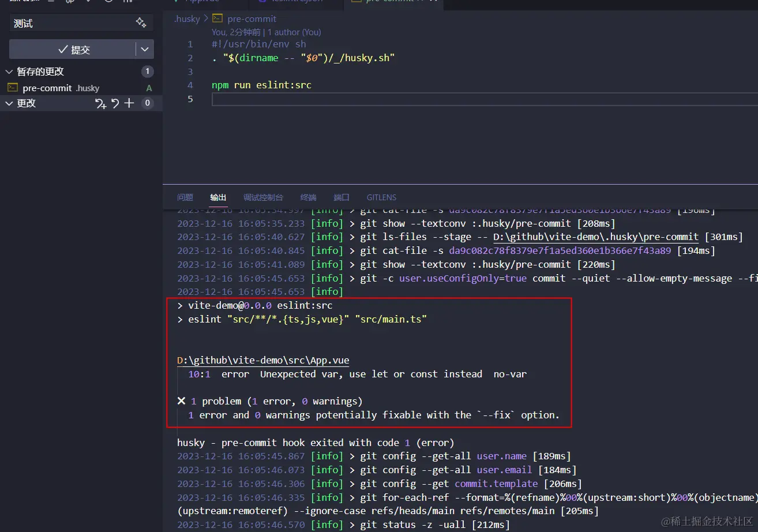Open the "1 author (You)" code lens

(294, 32)
